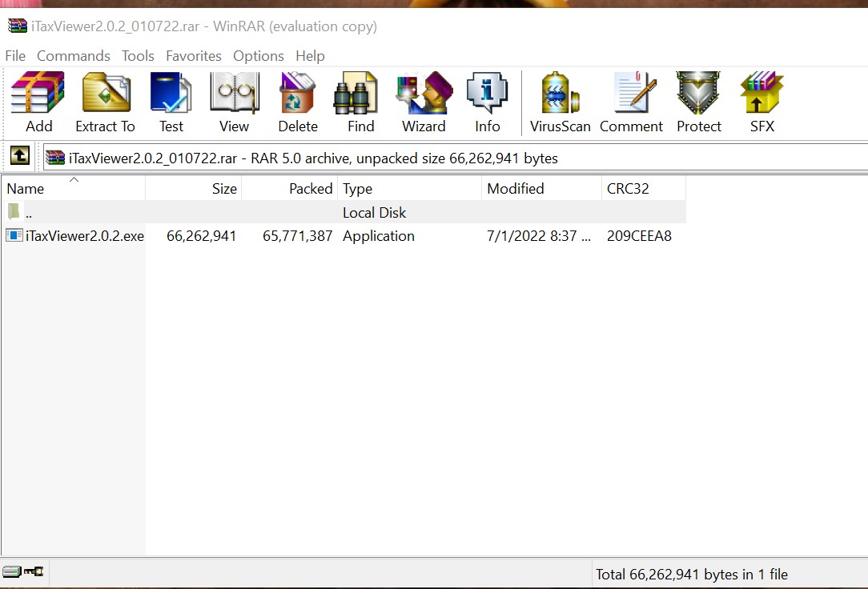
Task: Click the WinRAR title bar icon
Action: tap(17, 26)
